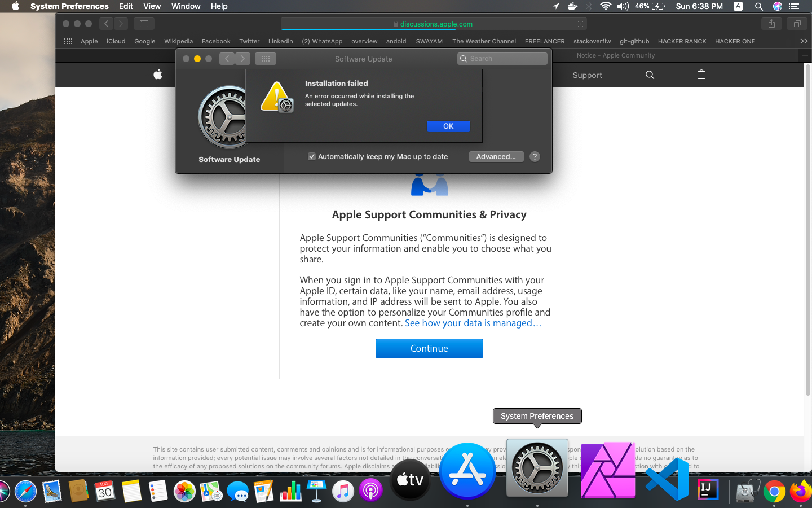The image size is (812, 508).
Task: Launch the Mail app in the dock
Action: [52, 492]
